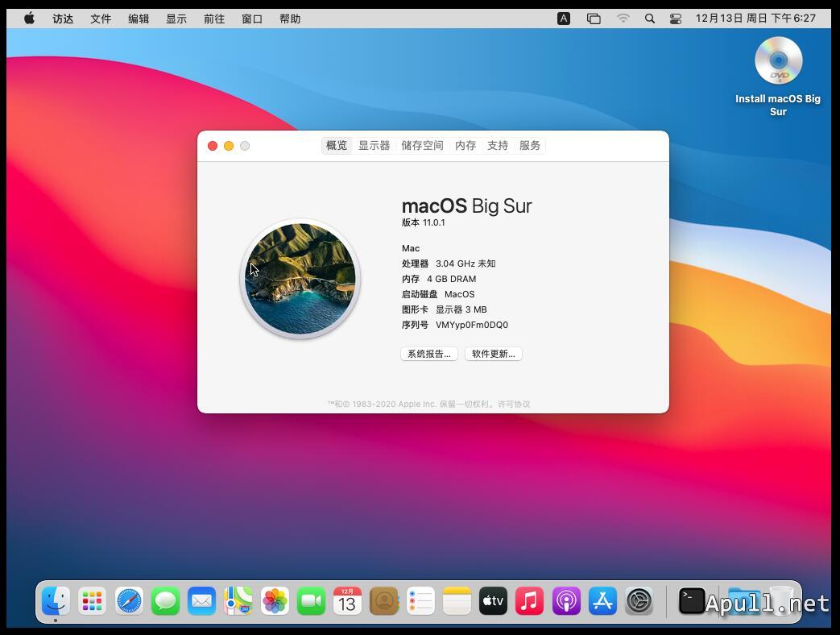Open App Store from the Dock

(x=602, y=600)
